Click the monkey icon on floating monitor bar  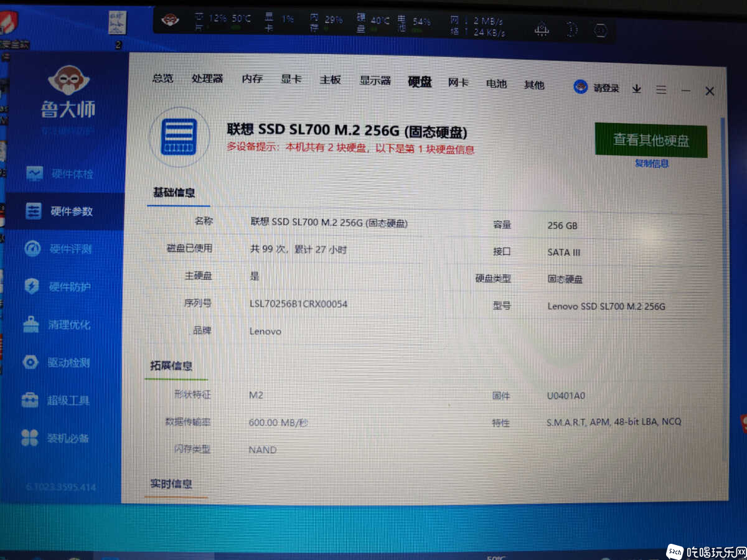coord(170,20)
